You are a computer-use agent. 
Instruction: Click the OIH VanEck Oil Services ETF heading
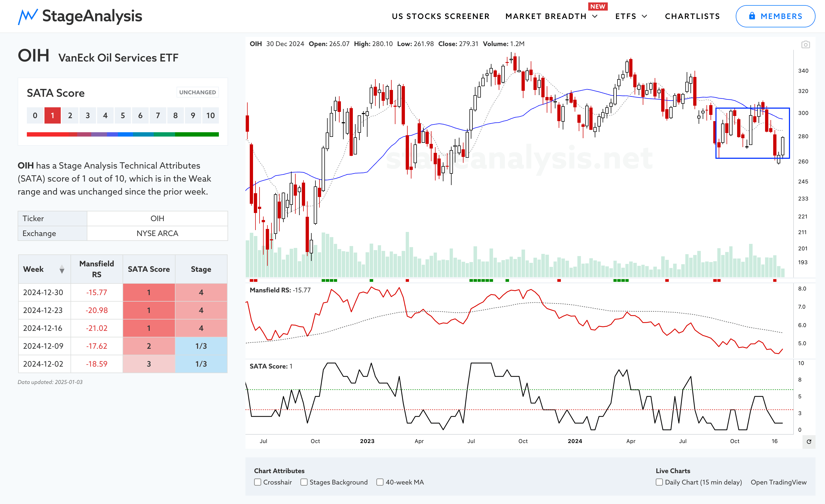98,56
